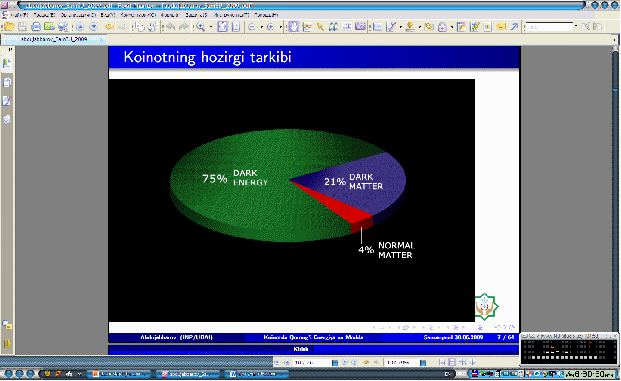Viewport: 621px width, 381px height.
Task: Expand the zoom-out dropdown arrow
Action: click(262, 27)
